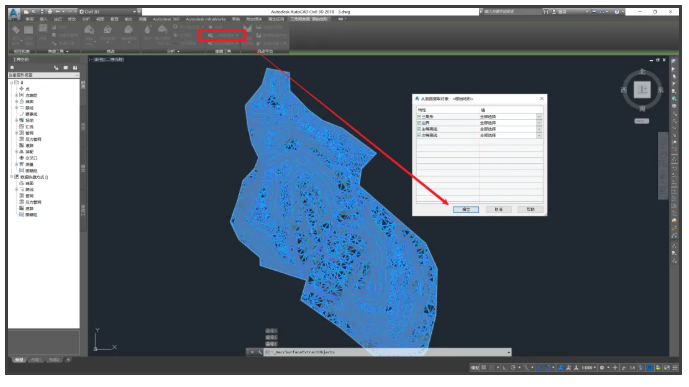Click the Add Labels tag ribbon icon
The image size is (689, 387).
pyautogui.click(x=16, y=30)
